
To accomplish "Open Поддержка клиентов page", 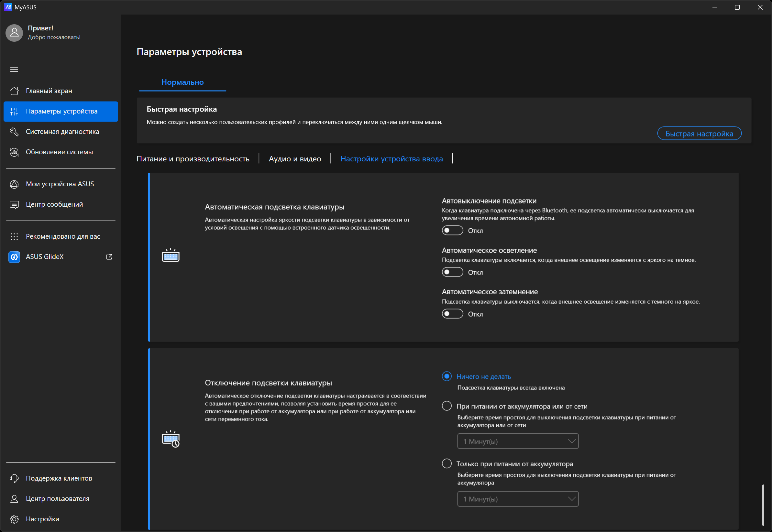I will coord(61,478).
